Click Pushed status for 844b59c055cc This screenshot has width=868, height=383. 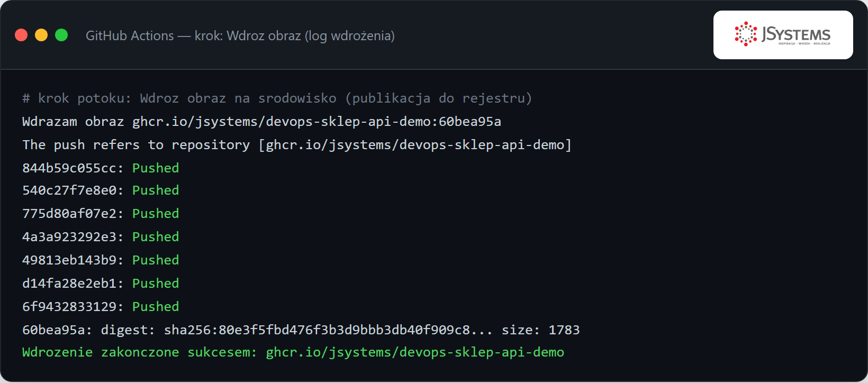click(156, 168)
